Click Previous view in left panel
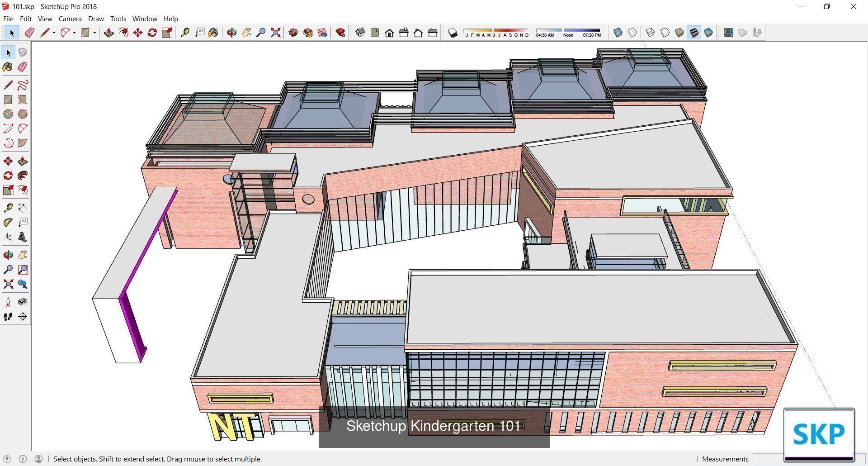Image resolution: width=868 pixels, height=466 pixels. pos(23,284)
